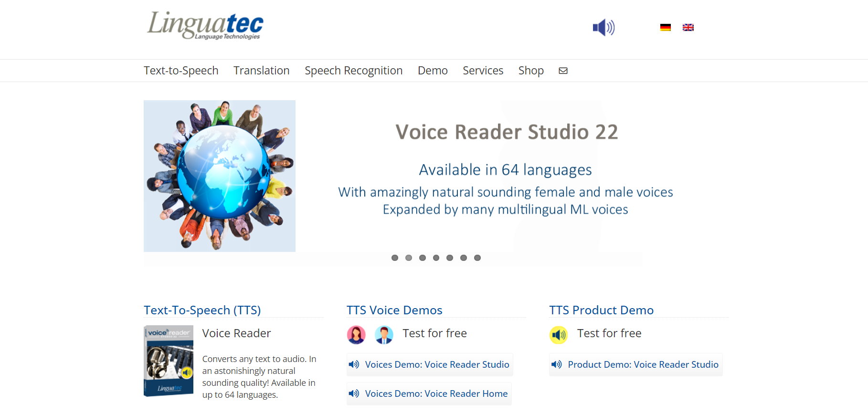
Task: Click the male voice avatar icon
Action: [384, 335]
